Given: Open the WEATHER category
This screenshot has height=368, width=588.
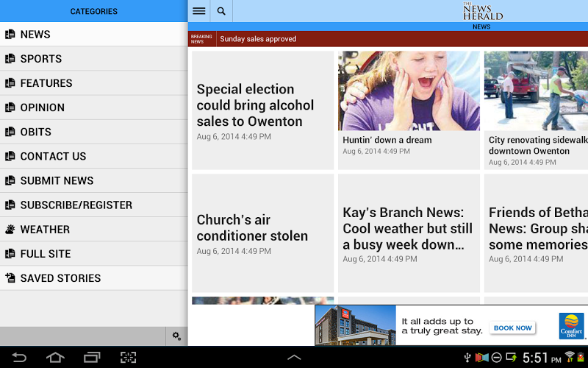Looking at the screenshot, I should [x=94, y=229].
